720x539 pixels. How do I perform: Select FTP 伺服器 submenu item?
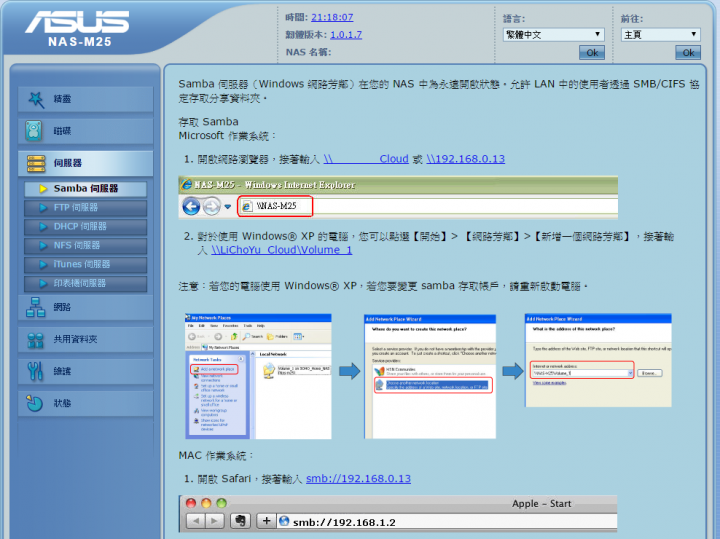86,208
